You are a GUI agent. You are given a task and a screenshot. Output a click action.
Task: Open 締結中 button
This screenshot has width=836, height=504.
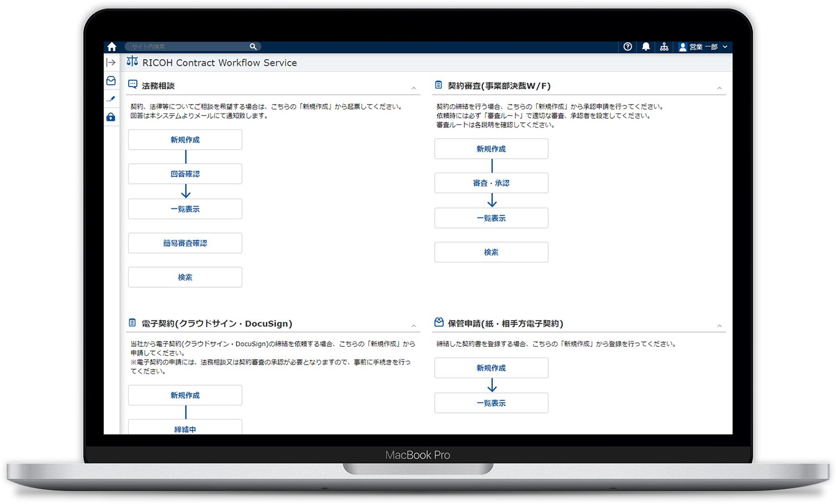tap(185, 427)
